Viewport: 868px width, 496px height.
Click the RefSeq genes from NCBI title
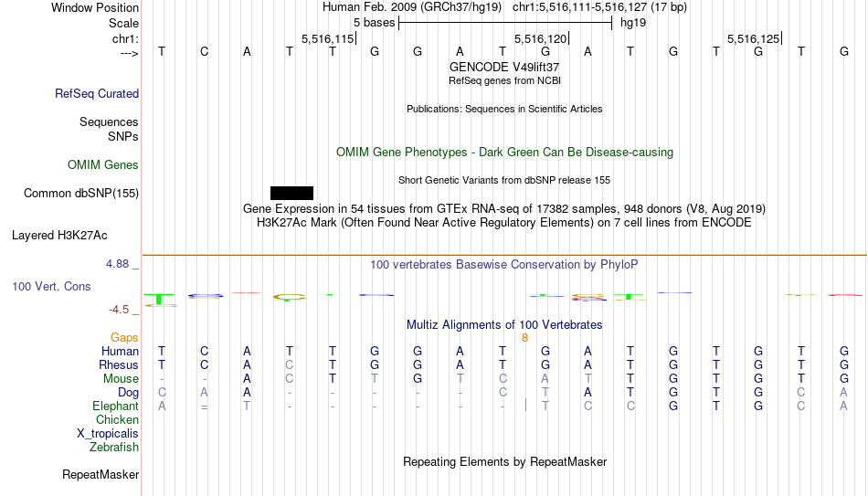[x=504, y=80]
